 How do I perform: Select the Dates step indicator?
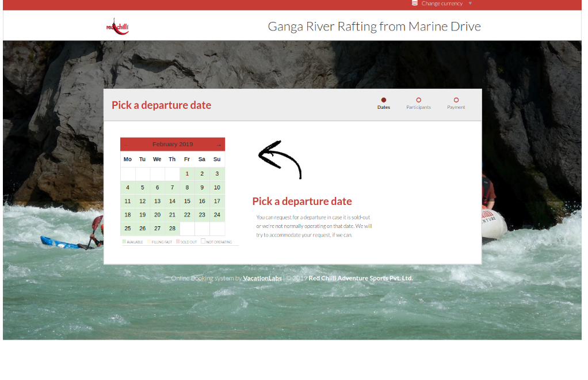coord(384,100)
